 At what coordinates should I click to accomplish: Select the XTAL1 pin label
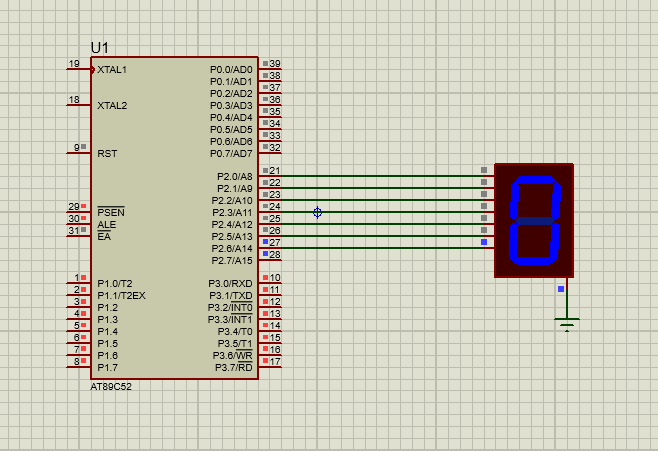coord(112,70)
